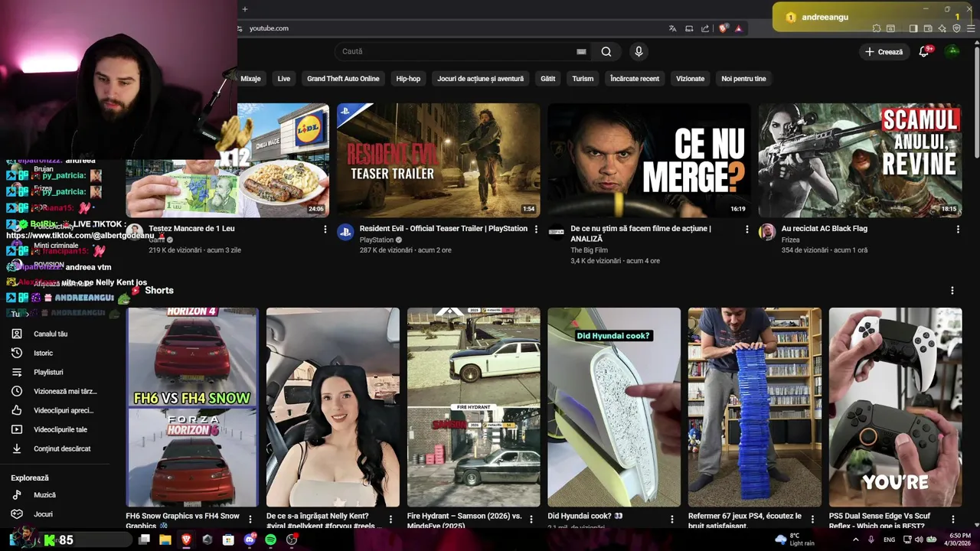The height and width of the screenshot is (551, 980).
Task: Open the YouTube account avatar menu
Action: pos(952,52)
